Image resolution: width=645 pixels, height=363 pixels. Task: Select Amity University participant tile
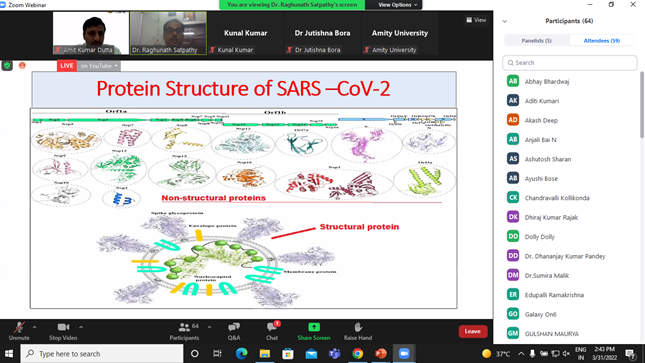click(x=400, y=33)
